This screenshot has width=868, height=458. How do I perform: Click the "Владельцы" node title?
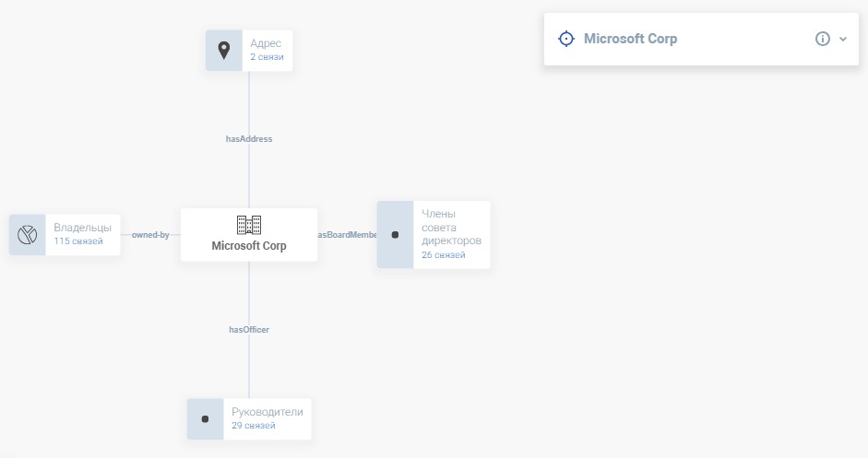pyautogui.click(x=82, y=228)
